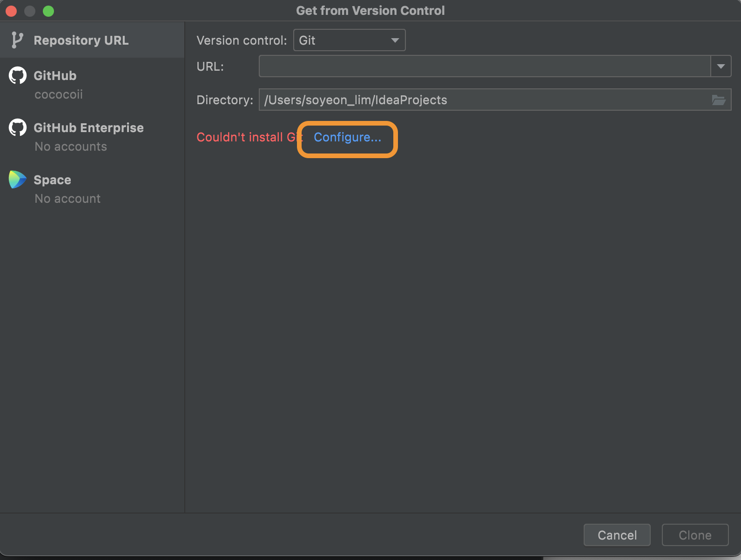Select the GitHub cococoii account entry
This screenshot has width=741, height=560.
[x=92, y=84]
